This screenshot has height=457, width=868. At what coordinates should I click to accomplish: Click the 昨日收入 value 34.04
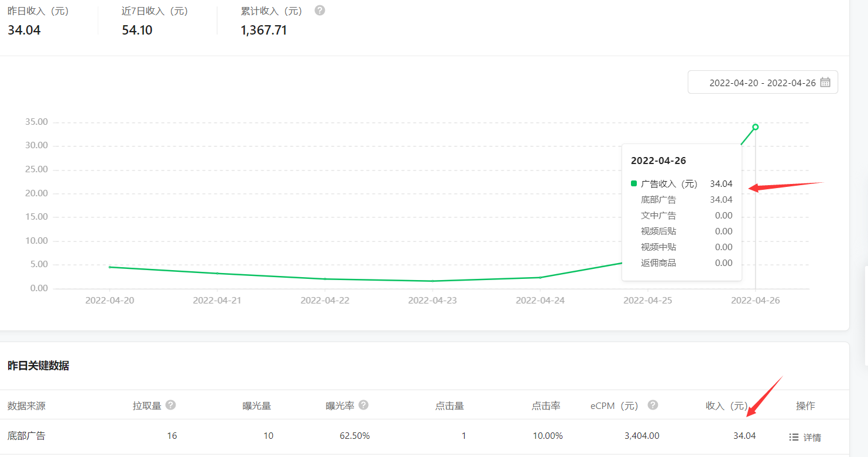coord(24,30)
